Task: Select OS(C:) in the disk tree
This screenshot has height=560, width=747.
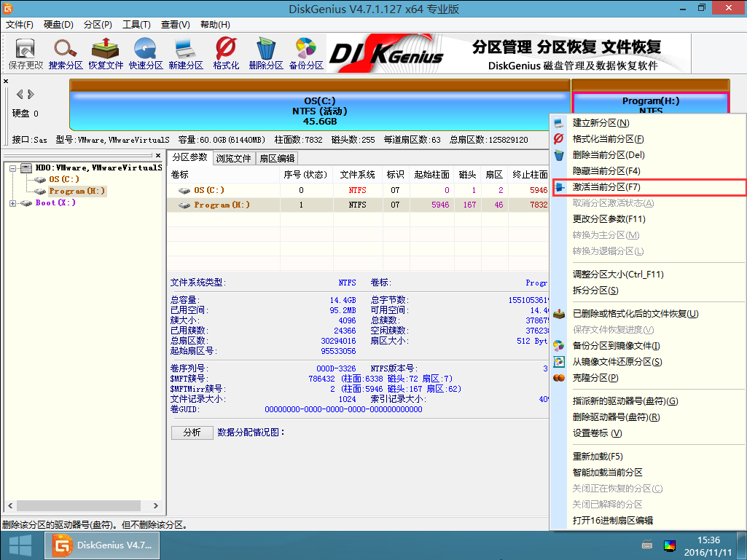Action: pos(64,179)
